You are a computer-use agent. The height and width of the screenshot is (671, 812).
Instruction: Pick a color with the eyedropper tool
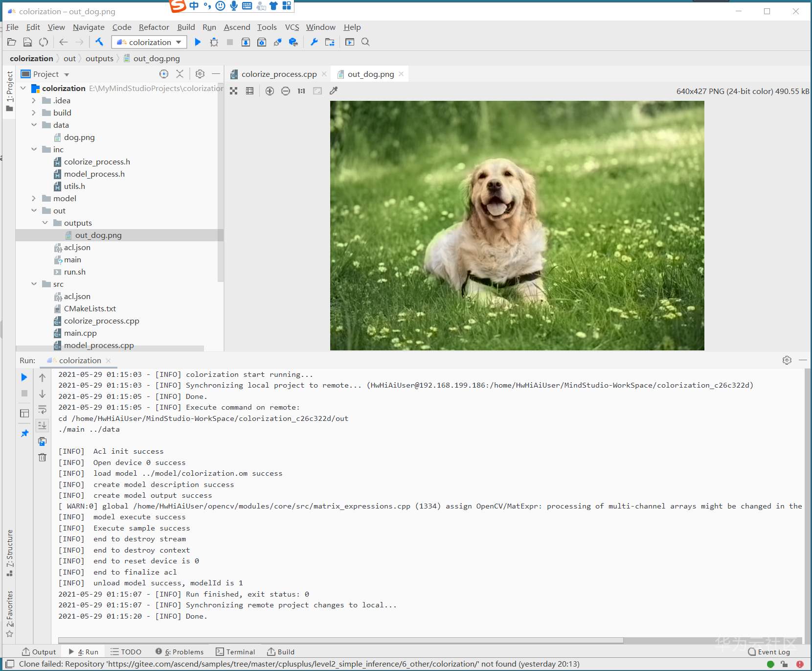pyautogui.click(x=334, y=91)
